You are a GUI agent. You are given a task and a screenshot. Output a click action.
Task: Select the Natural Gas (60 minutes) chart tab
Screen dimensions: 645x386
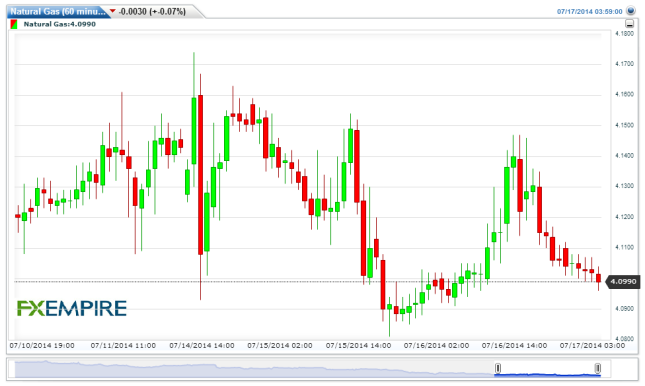pyautogui.click(x=58, y=12)
